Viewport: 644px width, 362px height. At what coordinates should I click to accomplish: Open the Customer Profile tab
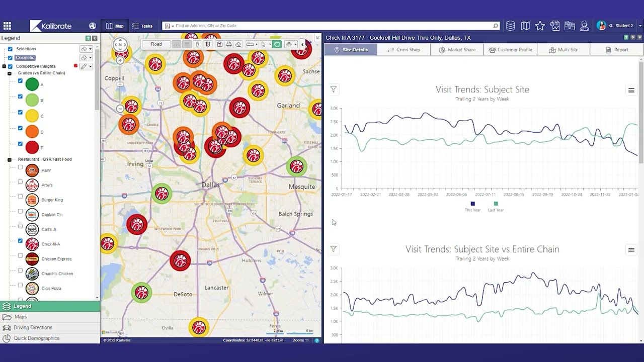(510, 50)
